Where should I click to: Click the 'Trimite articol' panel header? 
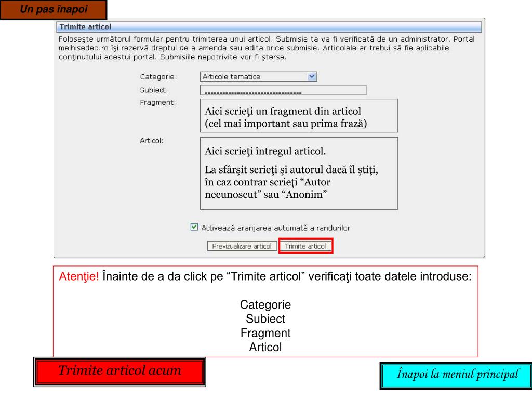(270, 27)
